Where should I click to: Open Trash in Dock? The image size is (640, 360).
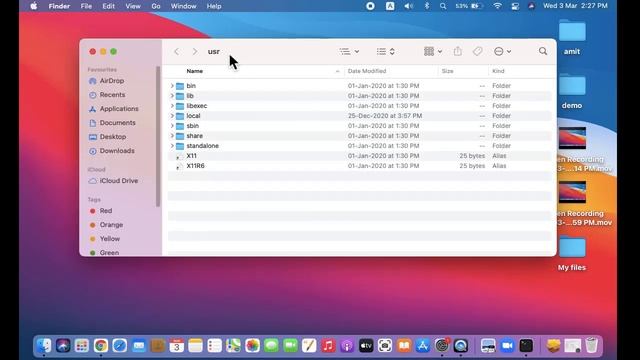point(591,346)
